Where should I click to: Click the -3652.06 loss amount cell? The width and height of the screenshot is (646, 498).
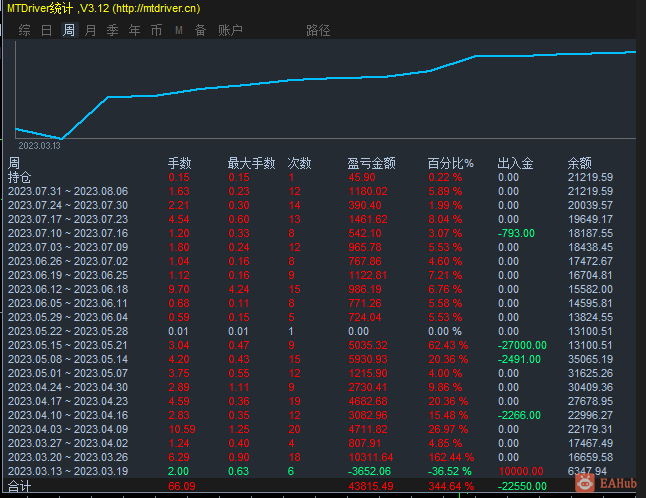click(x=369, y=472)
